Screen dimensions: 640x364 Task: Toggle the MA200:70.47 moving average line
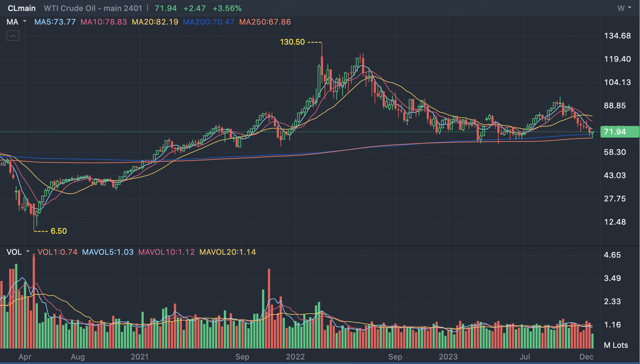[208, 22]
